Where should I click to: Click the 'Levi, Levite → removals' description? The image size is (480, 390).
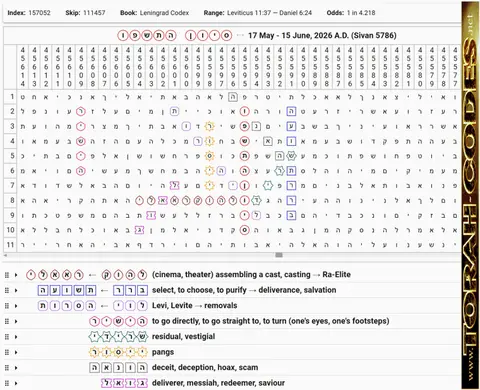195,306
